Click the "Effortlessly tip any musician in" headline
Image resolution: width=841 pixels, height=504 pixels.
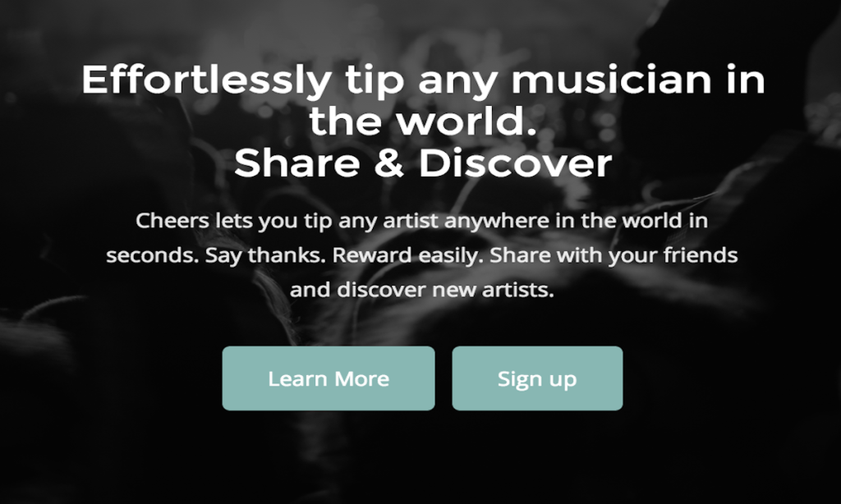[x=423, y=81]
